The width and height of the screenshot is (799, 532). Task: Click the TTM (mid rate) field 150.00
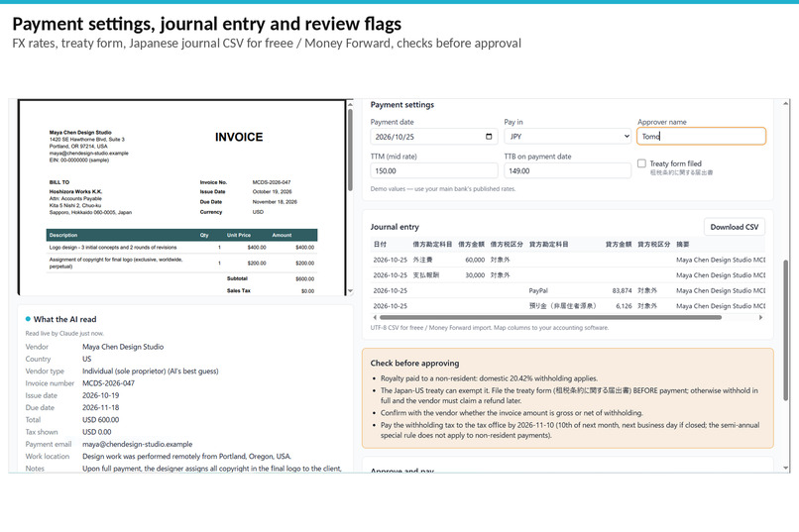tap(434, 171)
